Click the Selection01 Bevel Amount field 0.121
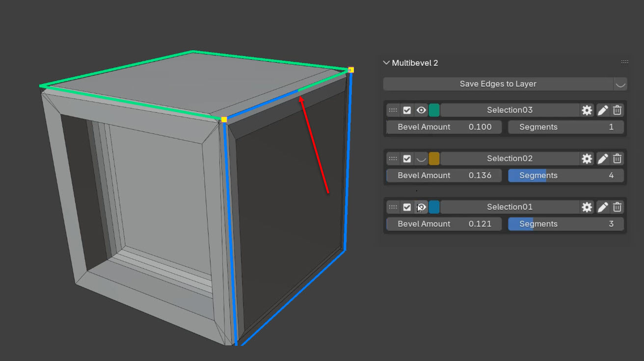This screenshot has height=361, width=644. pyautogui.click(x=444, y=224)
